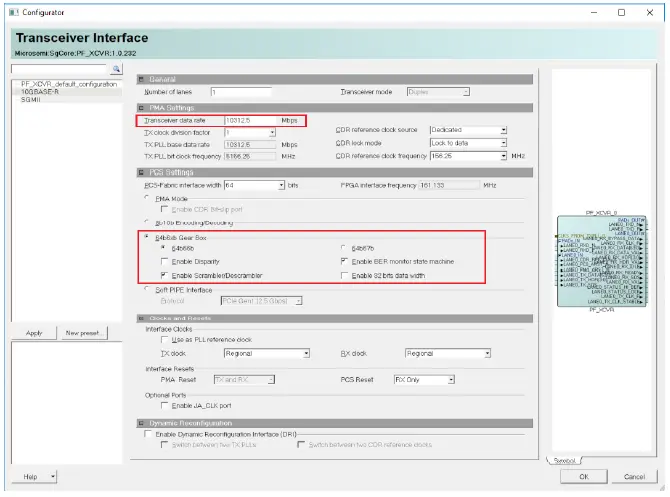Select 8b10b Encoding/Decoding radio button
670x497 pixels.
(147, 222)
